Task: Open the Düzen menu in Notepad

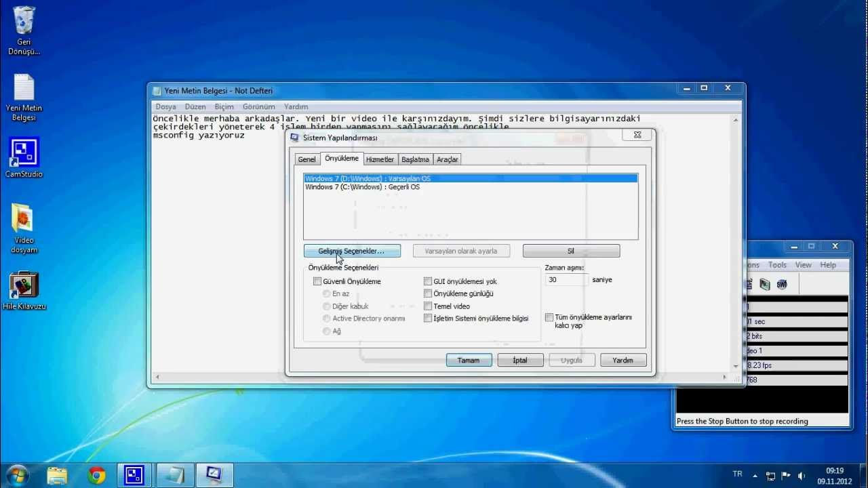Action: tap(195, 106)
